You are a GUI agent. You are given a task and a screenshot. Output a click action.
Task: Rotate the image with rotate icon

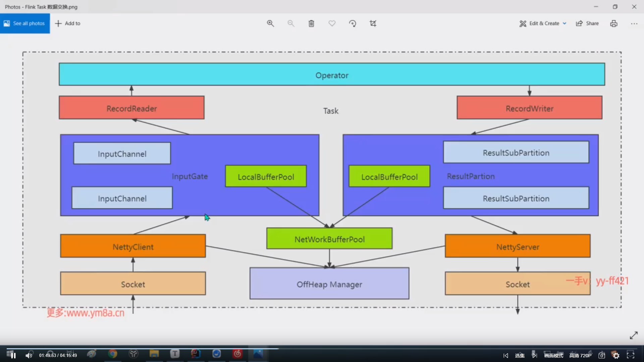[x=353, y=23]
